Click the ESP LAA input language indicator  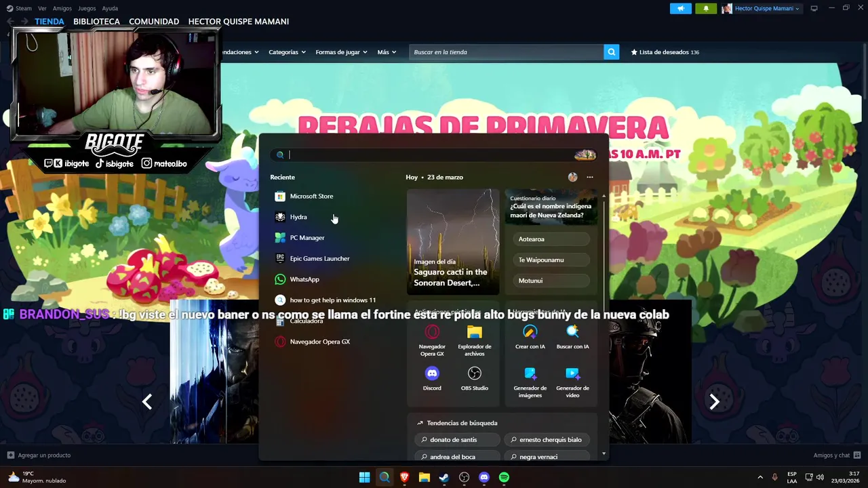pyautogui.click(x=792, y=477)
